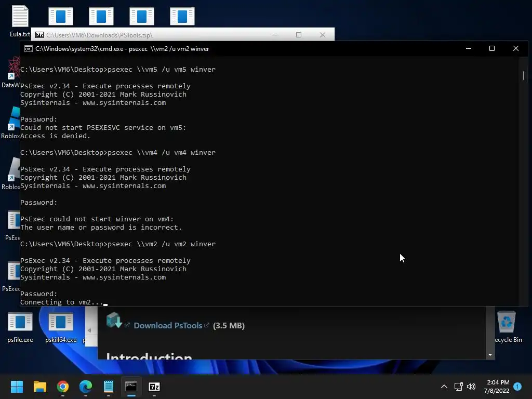Click the 'psexec \\vm5 /u vm5 winver' command line

162,69
